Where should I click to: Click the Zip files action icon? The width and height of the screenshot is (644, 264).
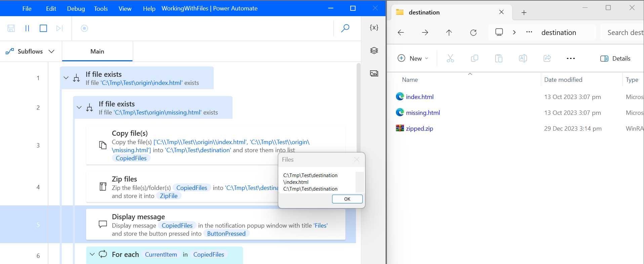click(103, 187)
